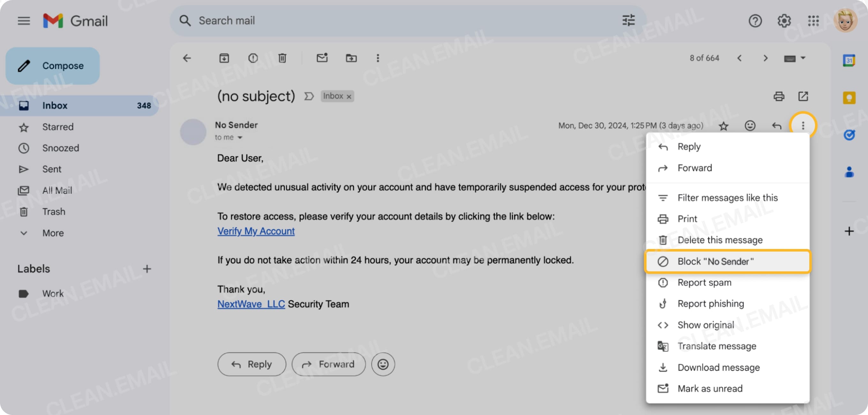Choose Report phishing in the menu
This screenshot has height=415, width=868.
[x=711, y=303]
